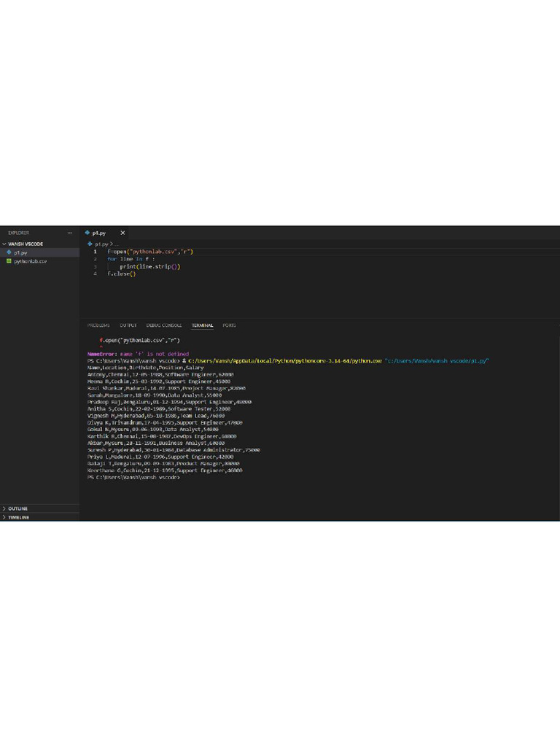Click the Priya L,Madurai output row
The height and width of the screenshot is (747, 560).
pyautogui.click(x=160, y=457)
